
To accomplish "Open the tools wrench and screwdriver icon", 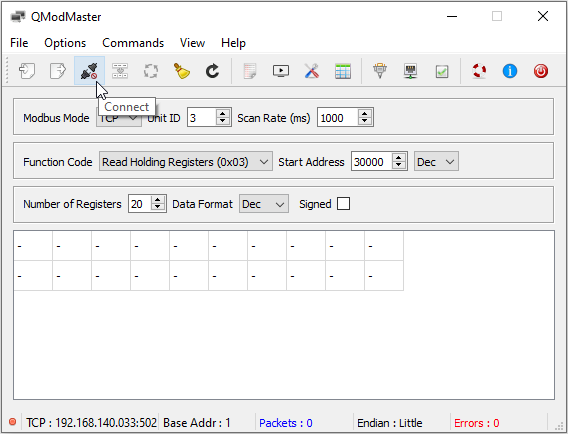I will pos(312,71).
